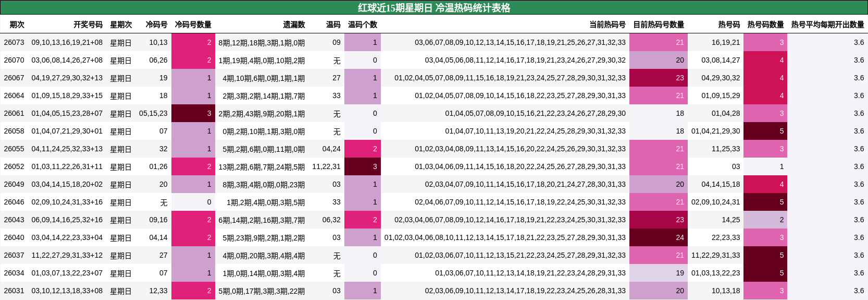Click draw numbers 01,04,07,21,29,30+01
Screen dimensions: 868x300
[67, 131]
